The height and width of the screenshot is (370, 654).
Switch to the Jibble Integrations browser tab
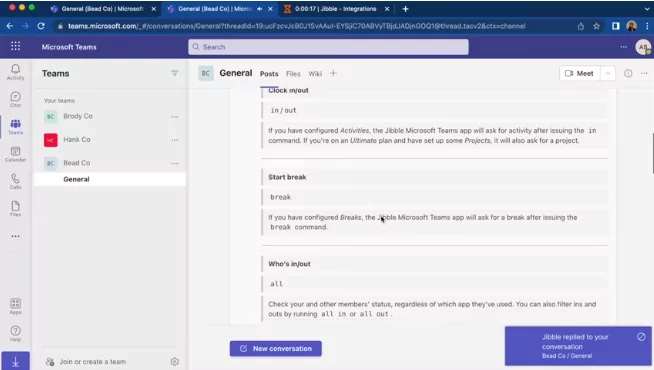pyautogui.click(x=335, y=9)
